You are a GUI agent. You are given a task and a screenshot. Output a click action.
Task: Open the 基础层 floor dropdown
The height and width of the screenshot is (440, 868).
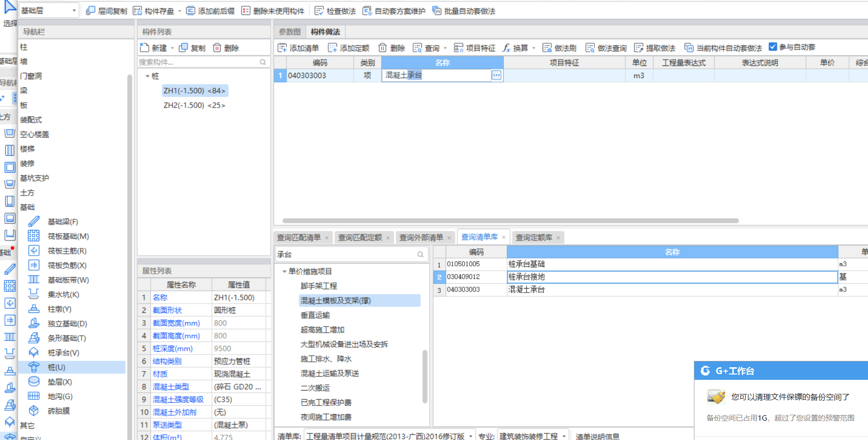click(x=48, y=10)
